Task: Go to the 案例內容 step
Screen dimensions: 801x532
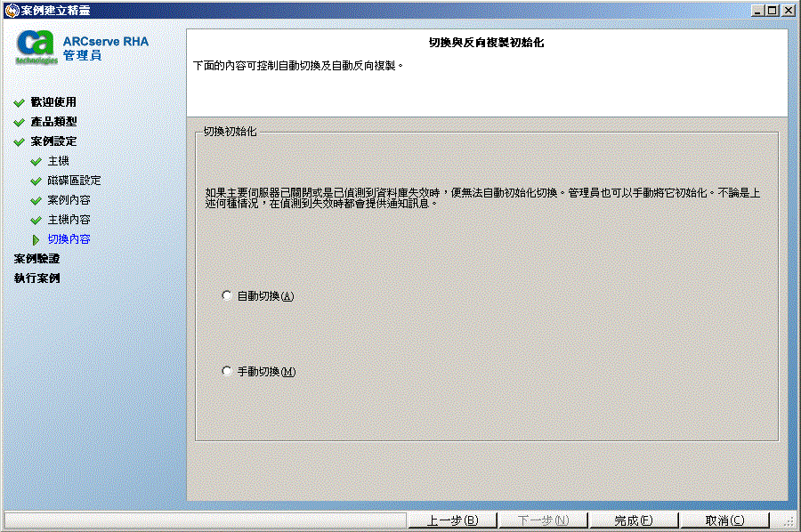Action: 69,199
